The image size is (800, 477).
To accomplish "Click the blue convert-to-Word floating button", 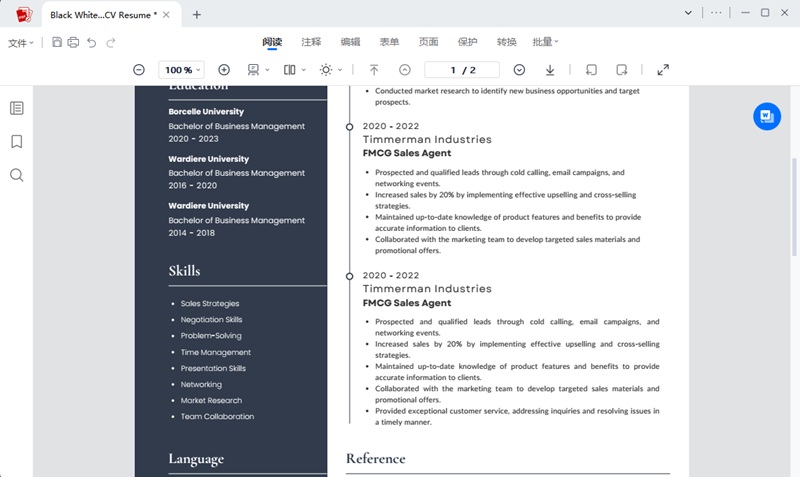I will 767,116.
